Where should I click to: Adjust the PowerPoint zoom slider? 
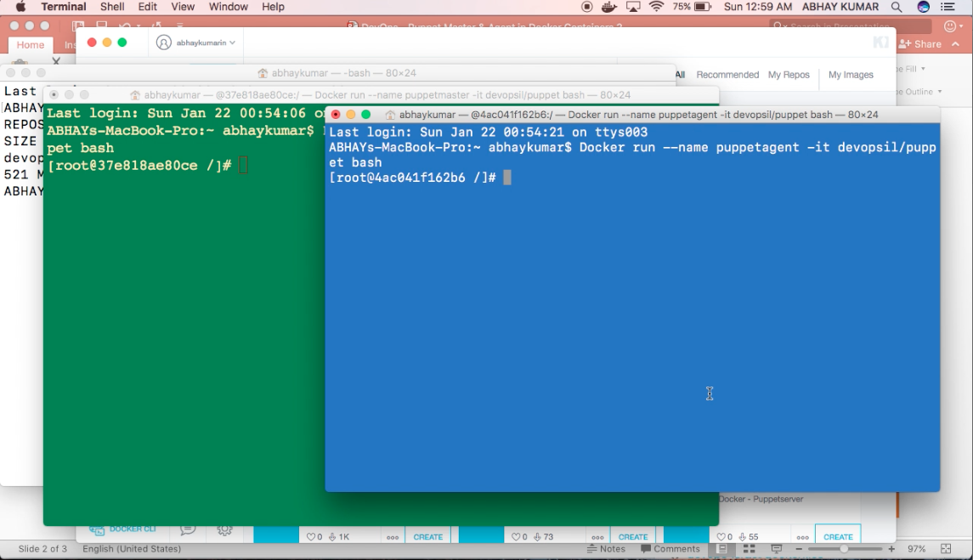coord(845,549)
